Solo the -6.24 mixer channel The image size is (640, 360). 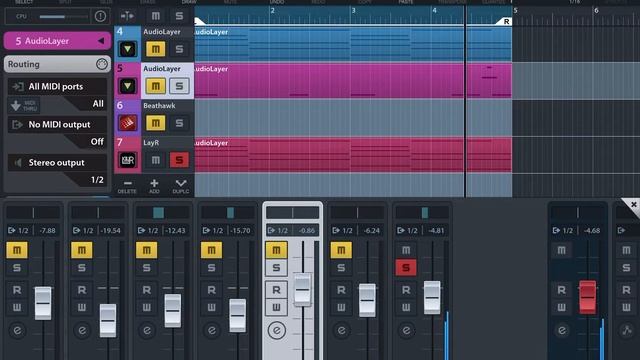coord(341,268)
